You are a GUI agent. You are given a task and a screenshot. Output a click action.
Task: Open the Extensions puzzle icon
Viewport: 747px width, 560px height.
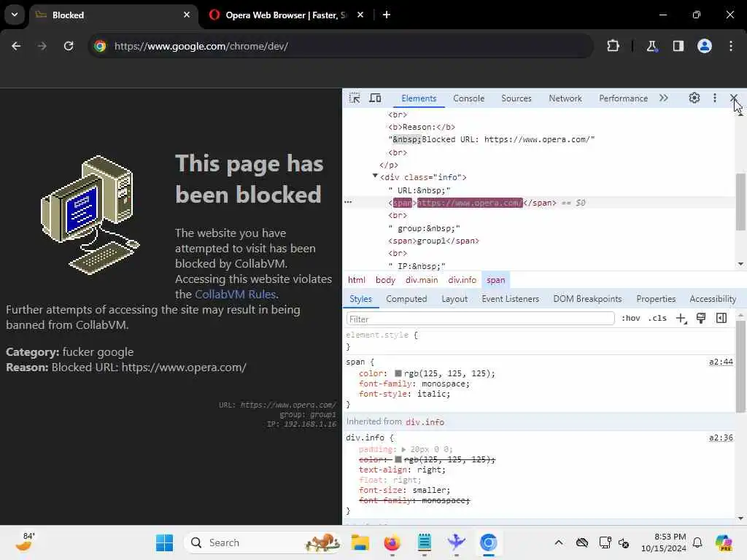click(x=613, y=46)
